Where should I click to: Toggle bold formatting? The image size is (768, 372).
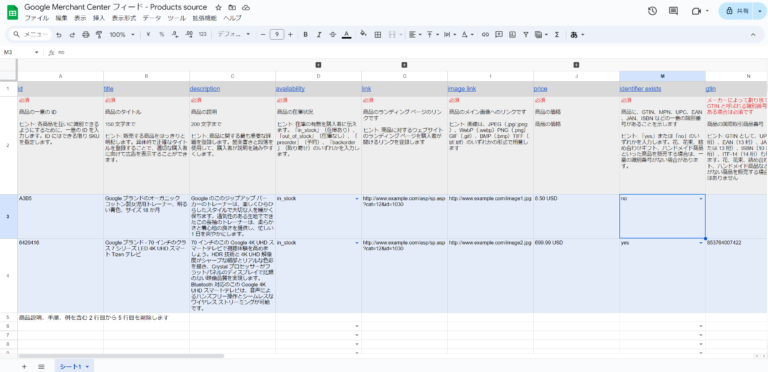306,35
